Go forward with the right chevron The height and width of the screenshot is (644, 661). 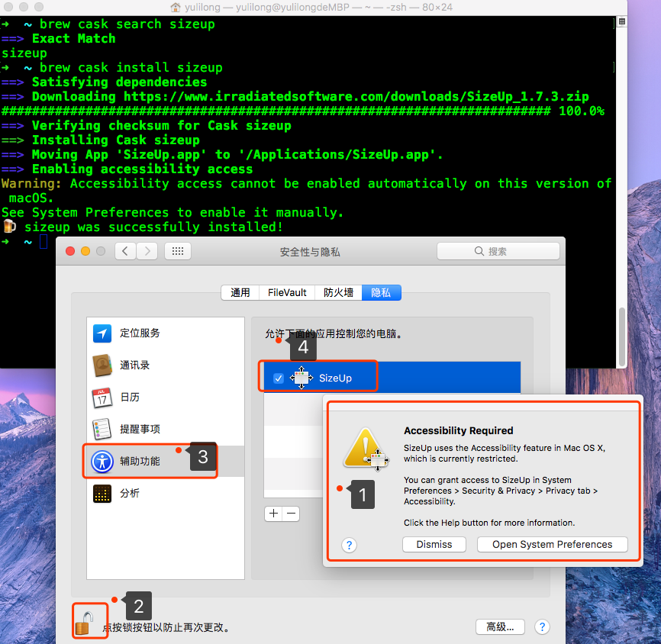(147, 251)
